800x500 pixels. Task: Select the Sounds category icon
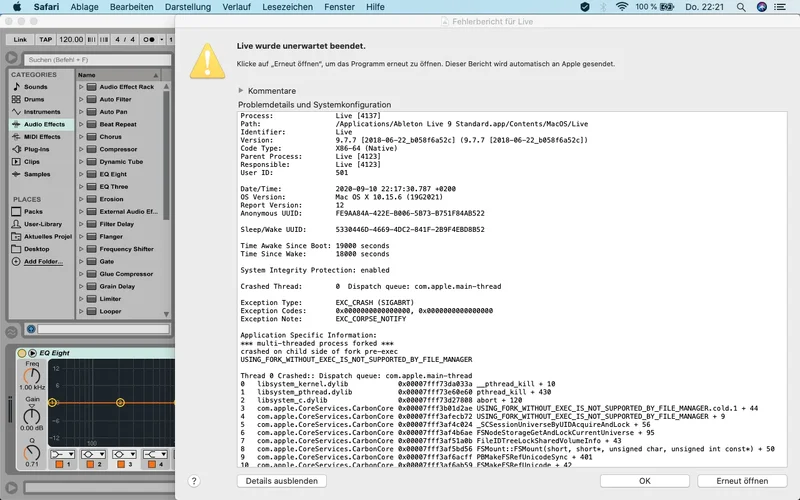(15, 87)
